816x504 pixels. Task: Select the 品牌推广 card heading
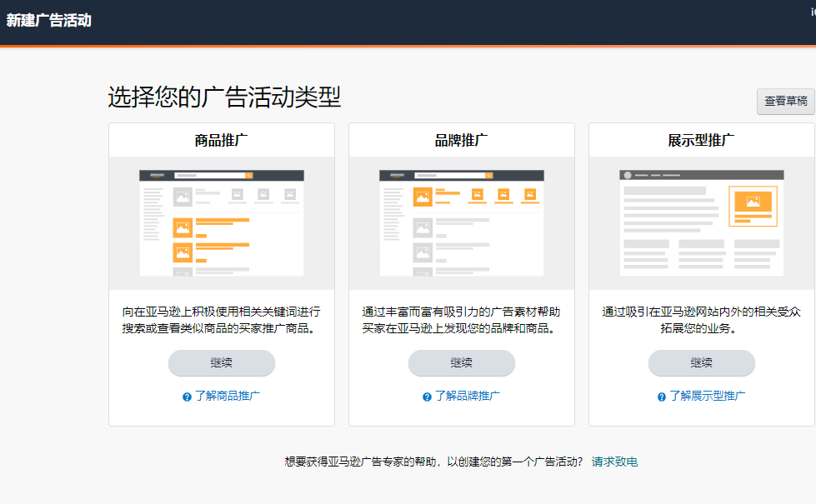point(462,140)
